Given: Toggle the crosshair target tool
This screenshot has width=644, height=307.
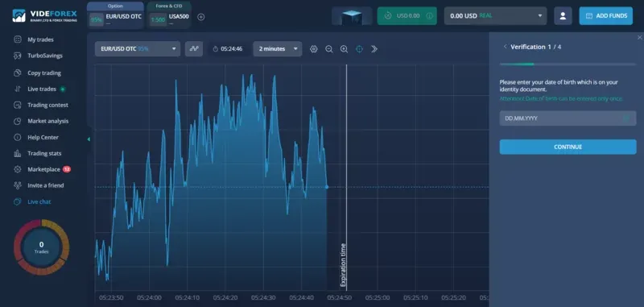Looking at the screenshot, I should click(359, 49).
